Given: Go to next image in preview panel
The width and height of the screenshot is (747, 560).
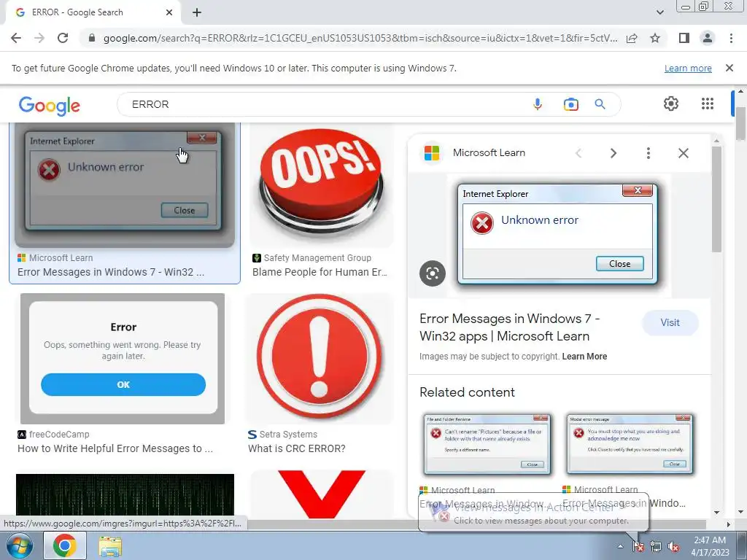Looking at the screenshot, I should tap(613, 153).
